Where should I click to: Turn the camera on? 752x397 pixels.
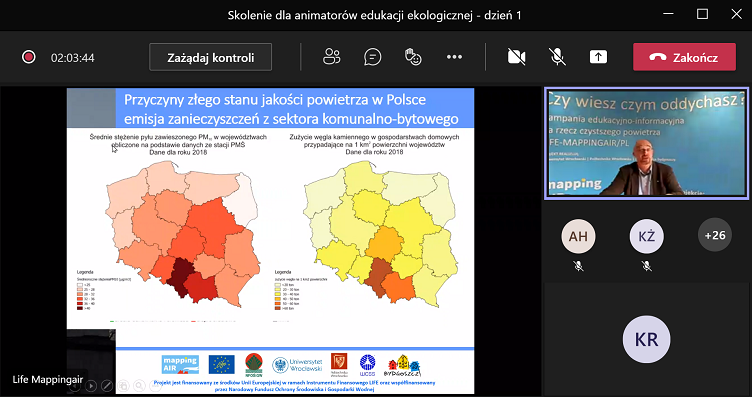(x=517, y=57)
